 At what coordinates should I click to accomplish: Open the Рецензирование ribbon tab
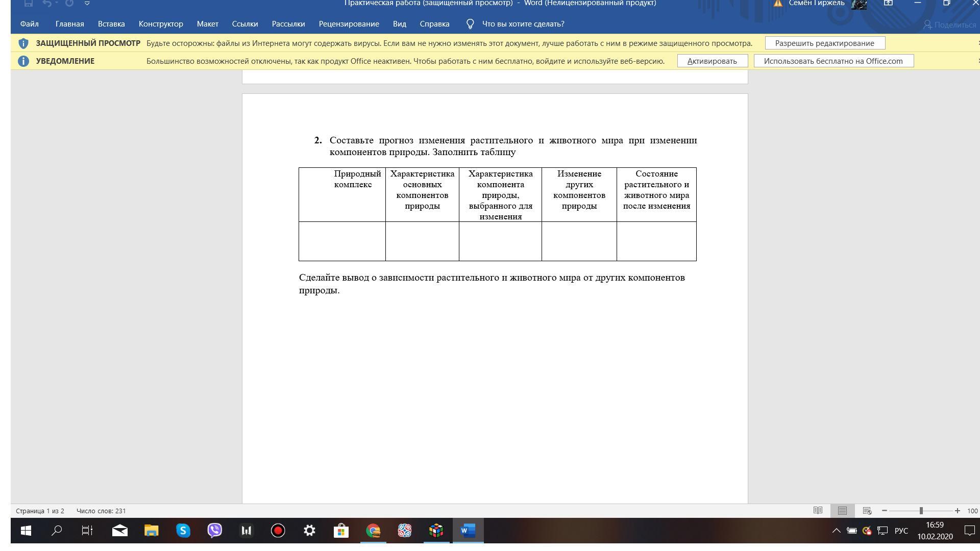click(349, 24)
